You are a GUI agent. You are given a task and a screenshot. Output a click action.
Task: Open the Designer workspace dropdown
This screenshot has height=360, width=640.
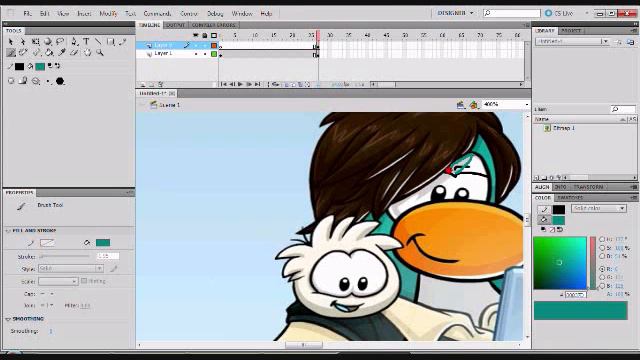click(x=455, y=13)
